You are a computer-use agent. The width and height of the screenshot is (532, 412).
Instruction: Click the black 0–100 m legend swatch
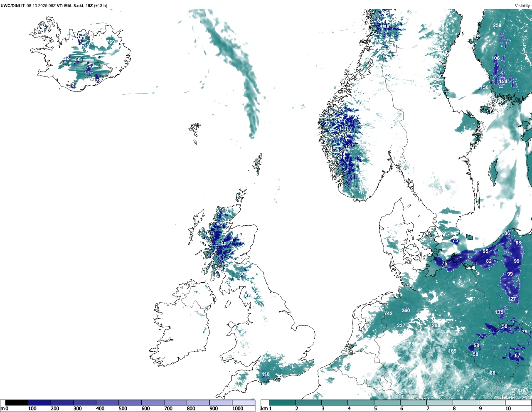[17, 402]
